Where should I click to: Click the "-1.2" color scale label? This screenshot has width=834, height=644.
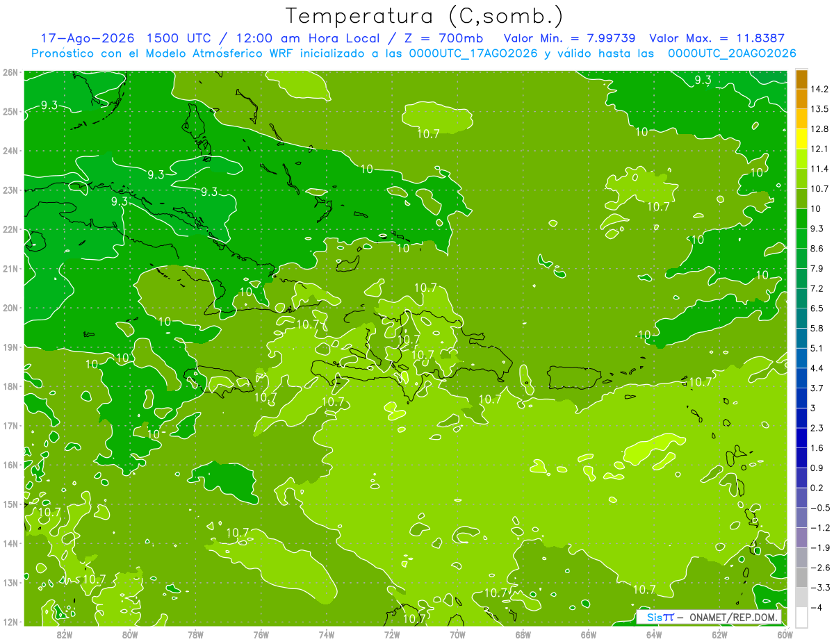[x=820, y=528]
